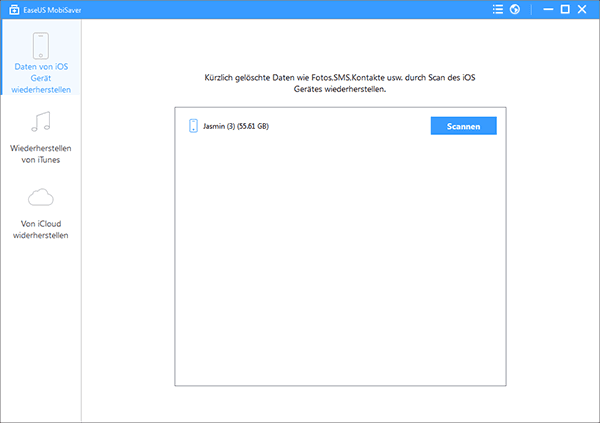Click the 'Kürzlich gelöschte Daten' description text
This screenshot has width=600, height=423.
coord(340,83)
